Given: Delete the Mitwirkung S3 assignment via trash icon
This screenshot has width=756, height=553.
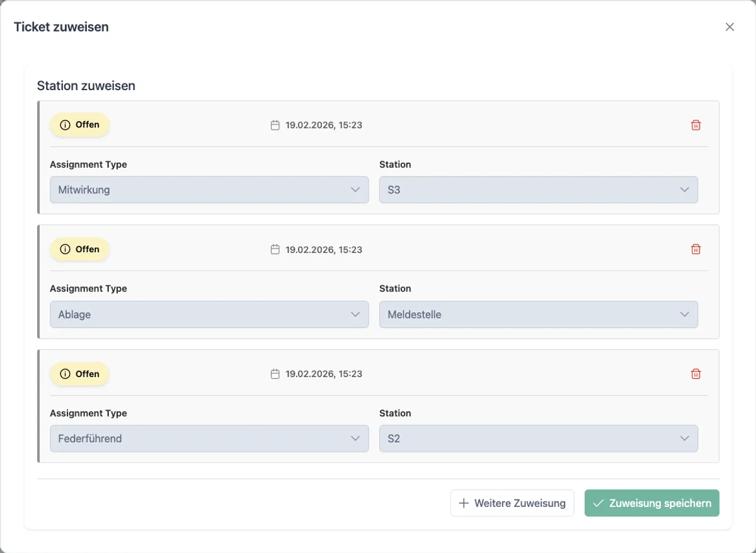Looking at the screenshot, I should [696, 125].
